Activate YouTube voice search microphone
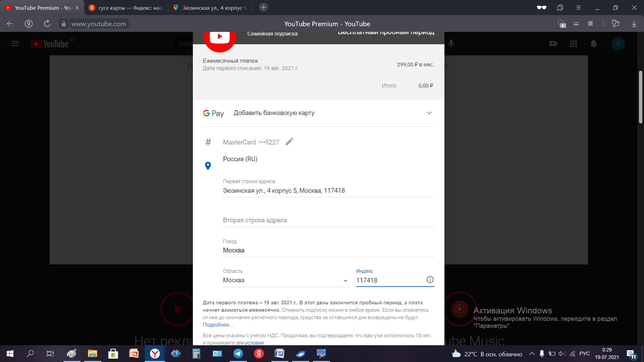Image resolution: width=644 pixels, height=362 pixels. tap(451, 44)
